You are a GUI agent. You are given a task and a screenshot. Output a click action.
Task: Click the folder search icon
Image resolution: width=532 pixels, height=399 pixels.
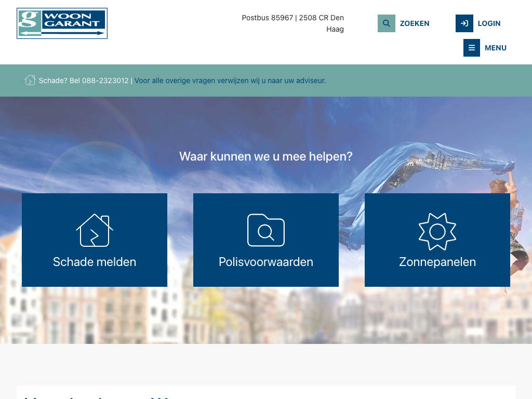[x=266, y=230]
